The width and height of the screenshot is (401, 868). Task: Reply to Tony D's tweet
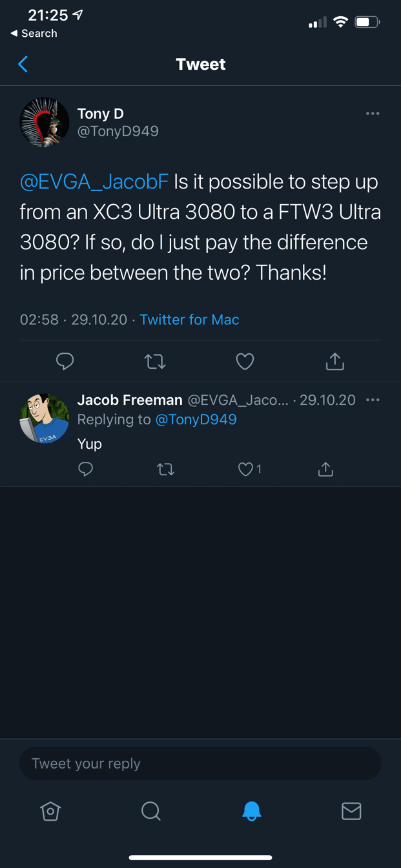point(65,361)
